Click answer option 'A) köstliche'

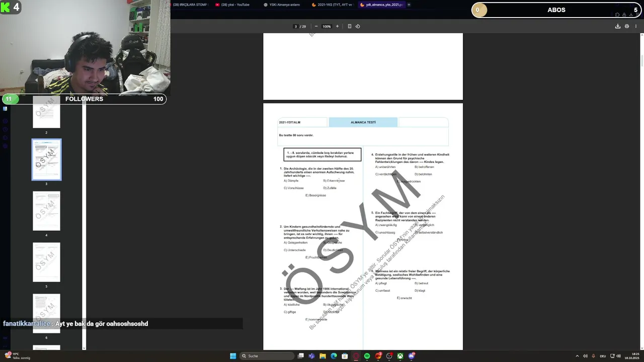coord(292,305)
